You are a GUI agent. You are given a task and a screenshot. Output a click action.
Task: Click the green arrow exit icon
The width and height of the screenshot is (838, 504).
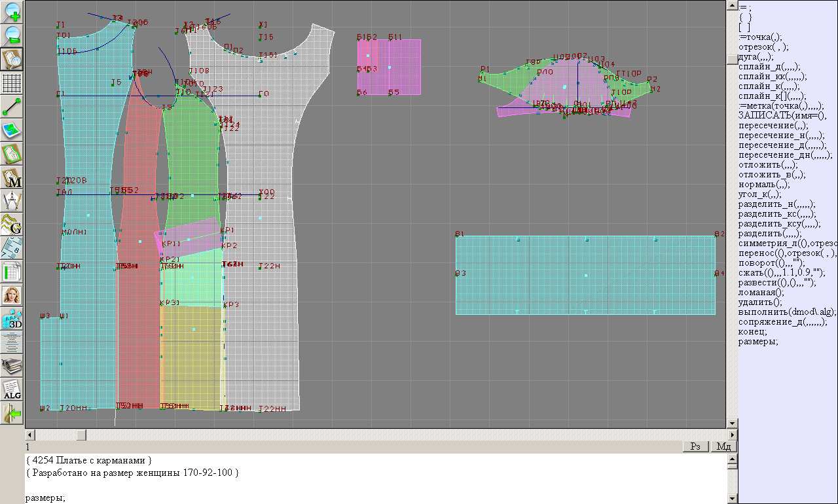(12, 413)
